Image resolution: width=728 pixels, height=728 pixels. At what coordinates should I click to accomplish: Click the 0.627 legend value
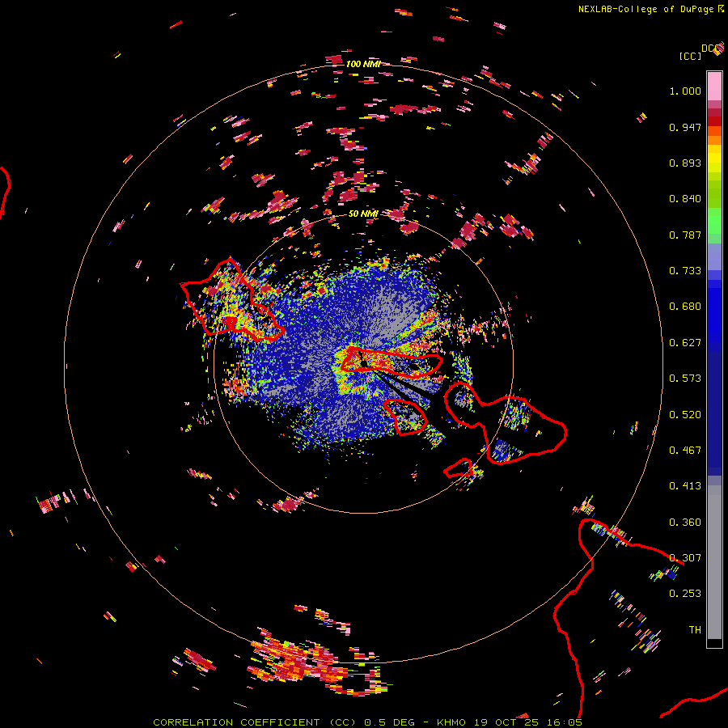coord(685,343)
